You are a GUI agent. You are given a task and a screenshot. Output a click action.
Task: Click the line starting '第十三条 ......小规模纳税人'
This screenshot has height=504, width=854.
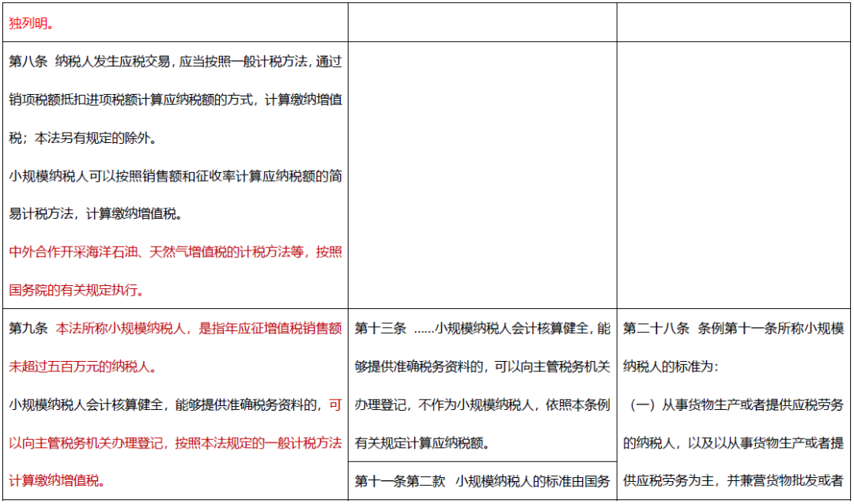coord(482,328)
